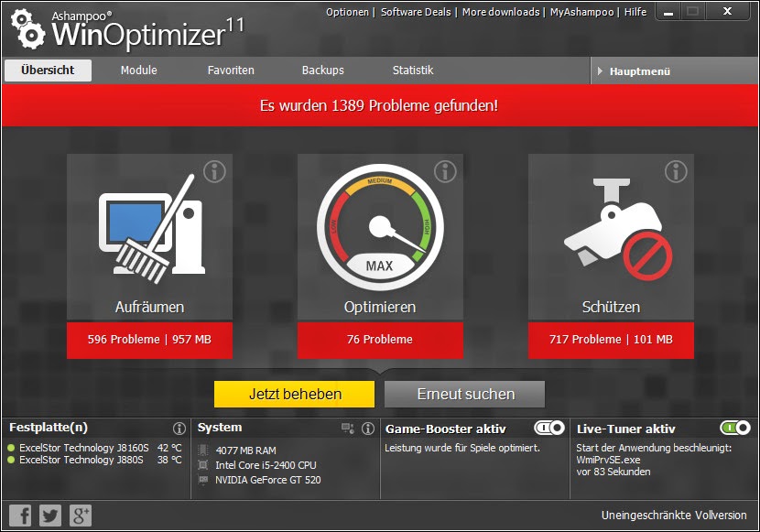Click the 42 °C temperature reading

[x=169, y=448]
